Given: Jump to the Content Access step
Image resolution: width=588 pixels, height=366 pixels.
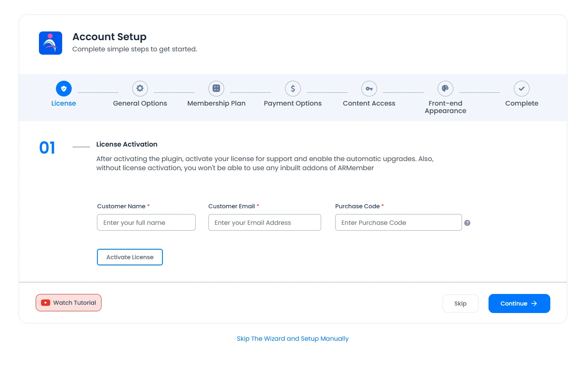Looking at the screenshot, I should 369,103.
